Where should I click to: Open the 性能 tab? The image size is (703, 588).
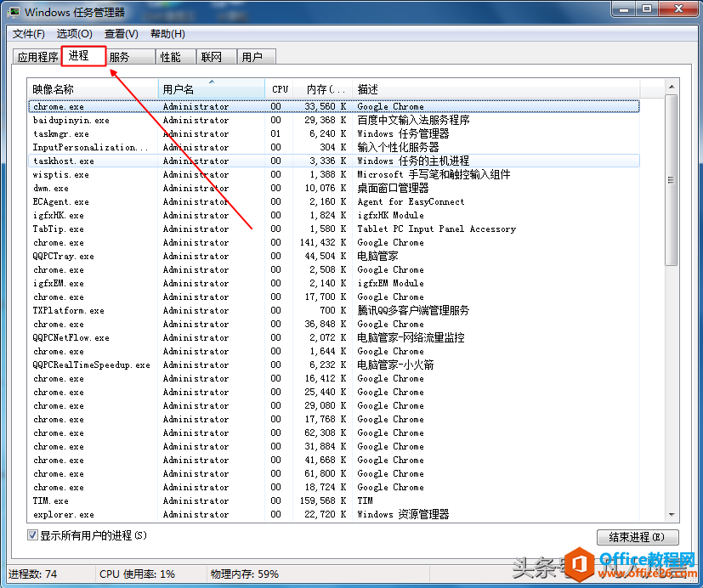coord(176,57)
